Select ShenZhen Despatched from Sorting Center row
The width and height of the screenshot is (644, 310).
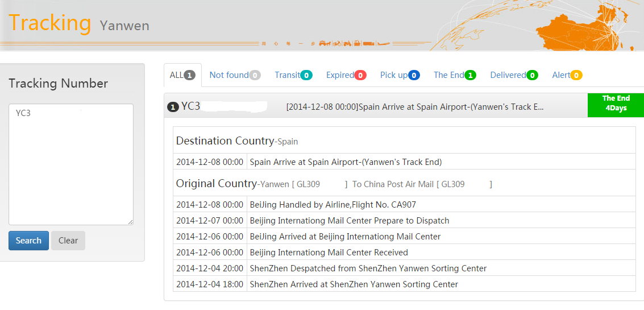coord(404,268)
